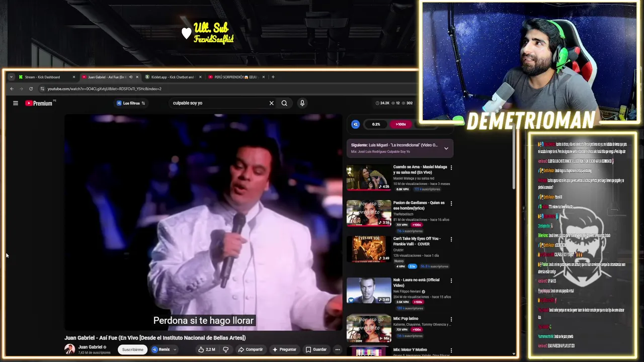
Task: Open options for the Pasion de Gavilanes video
Action: (451, 204)
